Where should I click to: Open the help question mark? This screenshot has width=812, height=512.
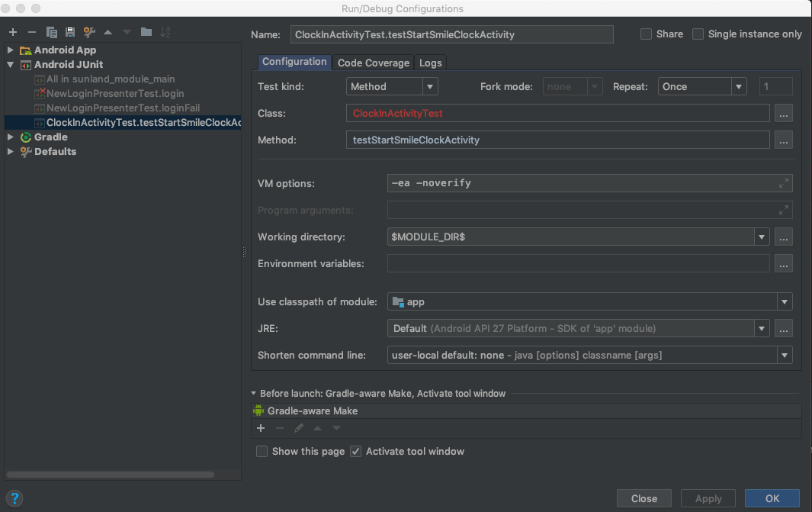click(14, 498)
